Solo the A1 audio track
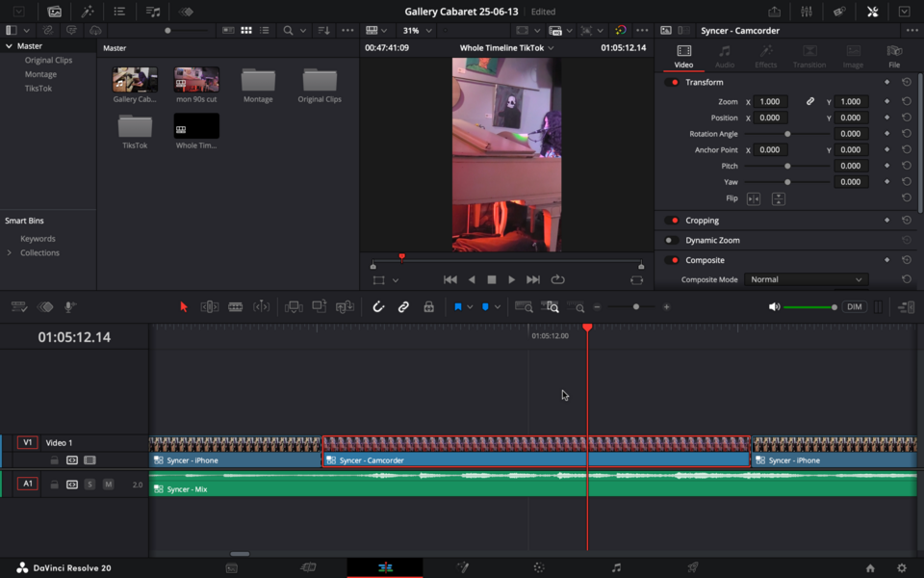Viewport: 924px width, 578px height. (x=90, y=485)
